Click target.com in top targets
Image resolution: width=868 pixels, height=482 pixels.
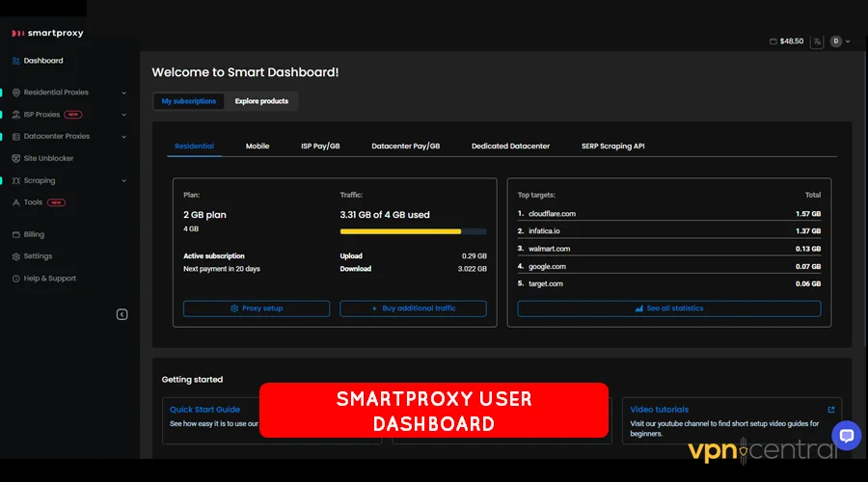tap(545, 283)
